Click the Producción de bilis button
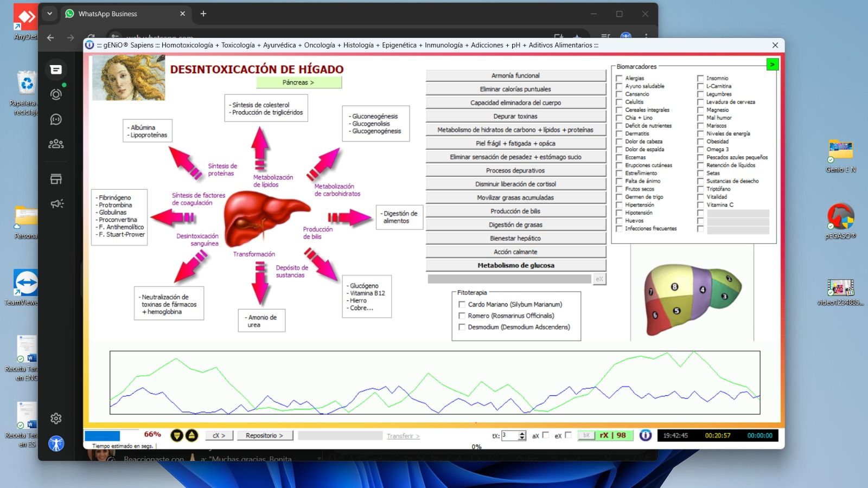The image size is (868, 488). 515,211
